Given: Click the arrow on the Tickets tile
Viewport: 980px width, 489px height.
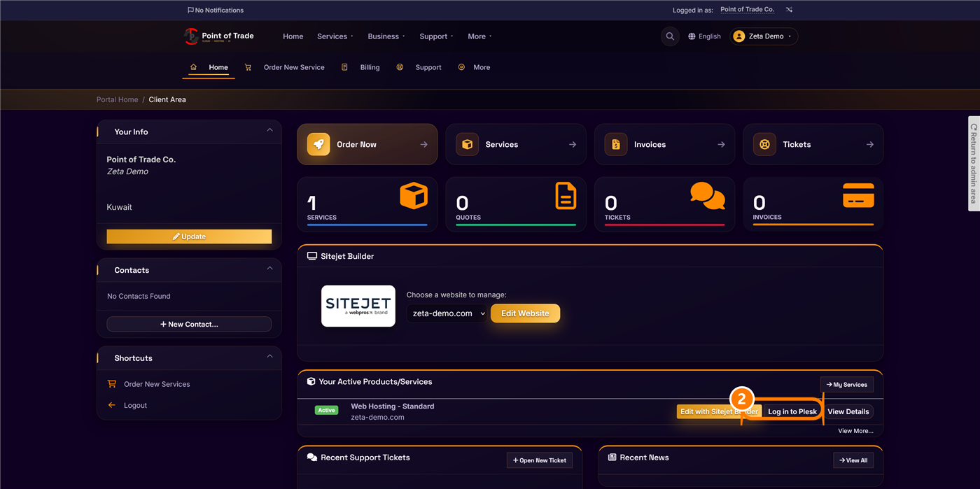Looking at the screenshot, I should click(869, 144).
